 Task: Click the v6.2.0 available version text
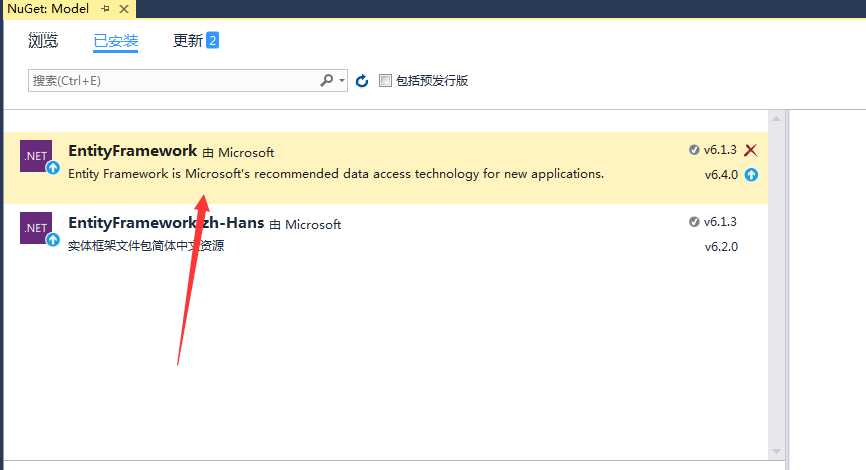pos(721,246)
